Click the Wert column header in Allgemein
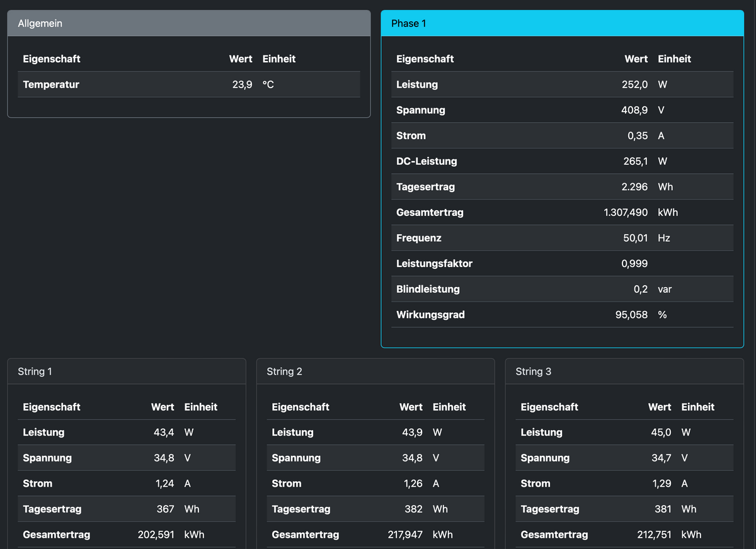 (241, 59)
